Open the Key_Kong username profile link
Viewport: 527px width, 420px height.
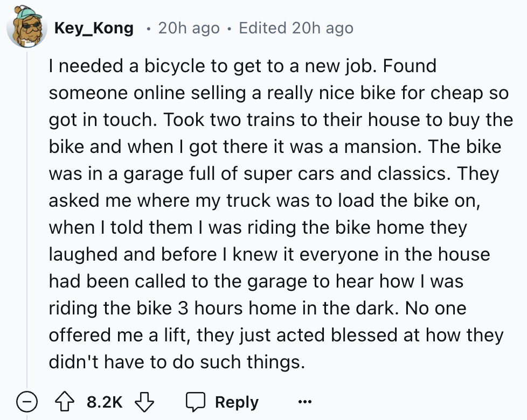[x=94, y=27]
